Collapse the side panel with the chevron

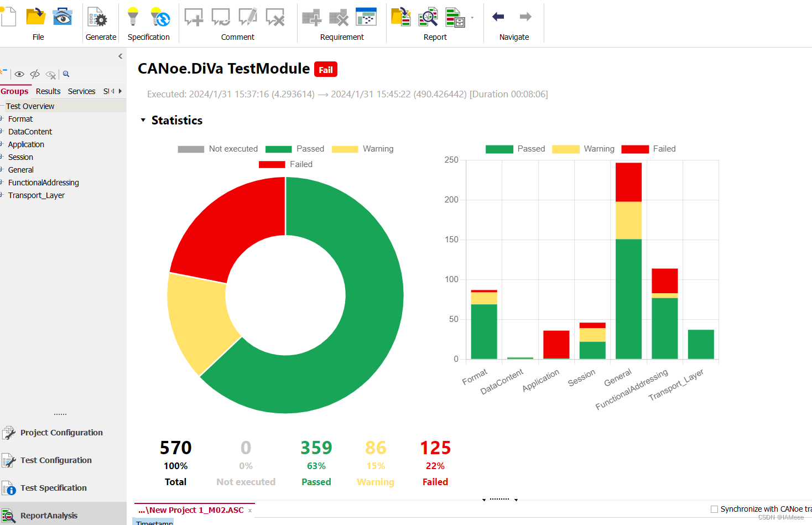click(121, 56)
